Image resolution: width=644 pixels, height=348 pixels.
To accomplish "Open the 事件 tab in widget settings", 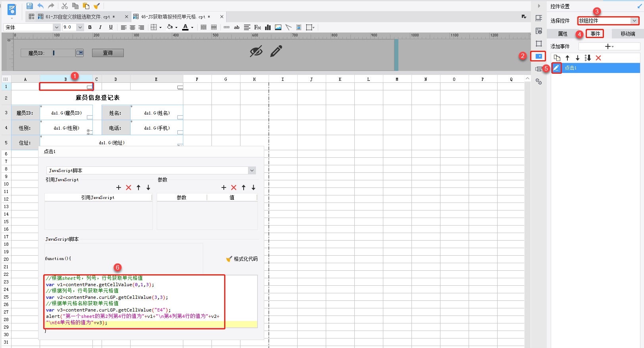I will (x=595, y=34).
